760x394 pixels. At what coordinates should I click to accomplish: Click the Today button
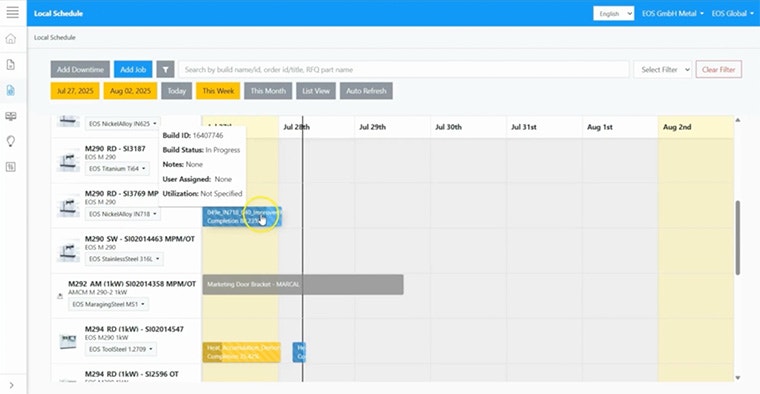(x=176, y=91)
